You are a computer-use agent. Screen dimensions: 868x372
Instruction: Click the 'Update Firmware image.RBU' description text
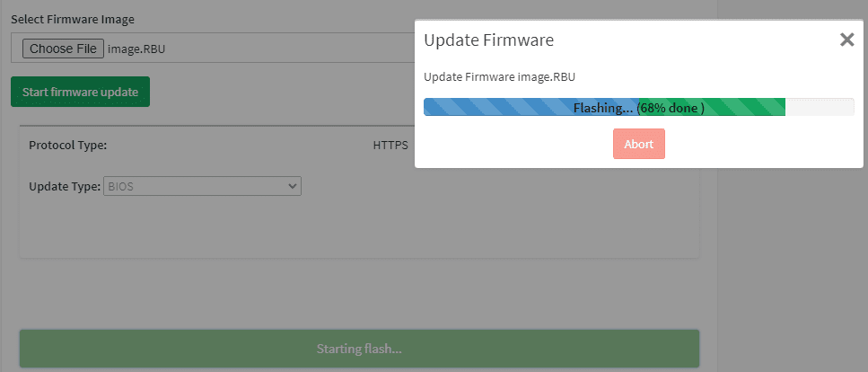(499, 77)
